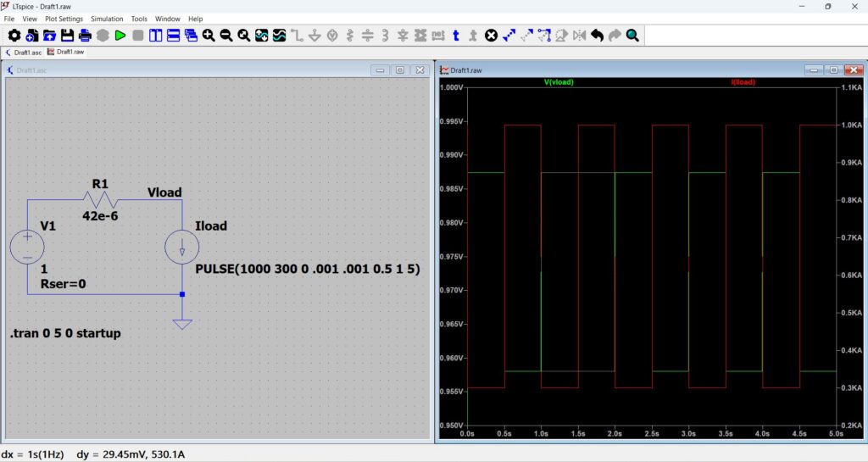
Task: Open the Window menu
Action: point(168,19)
